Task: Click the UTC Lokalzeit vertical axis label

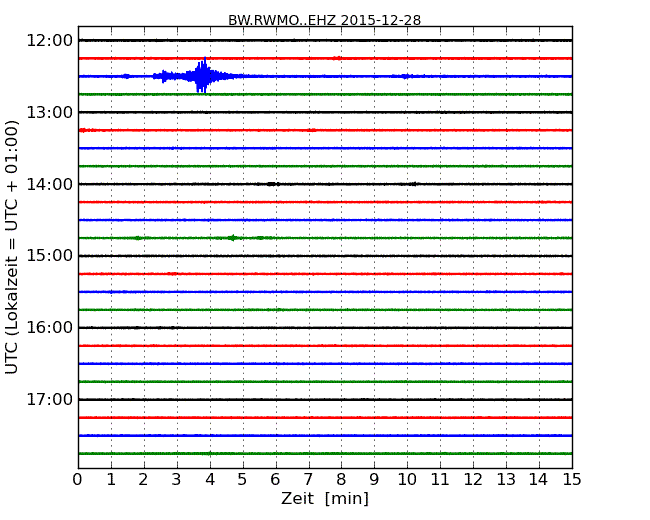Action: pyautogui.click(x=12, y=247)
